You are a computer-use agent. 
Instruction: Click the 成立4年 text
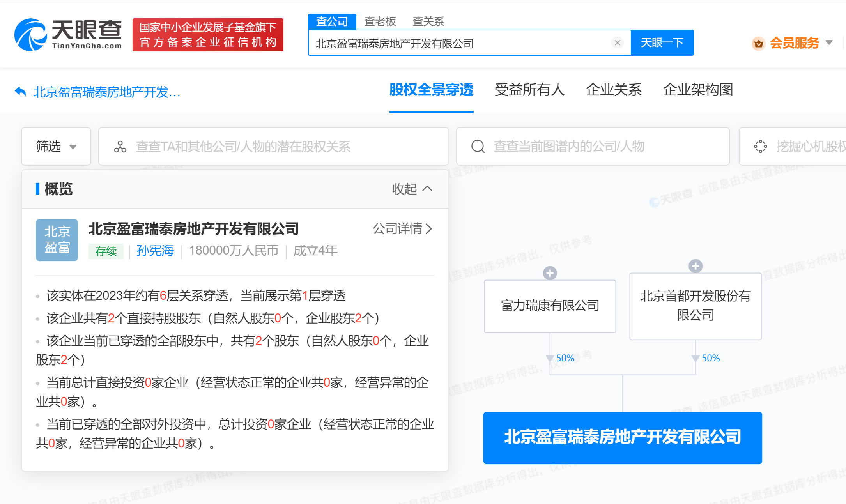[x=315, y=251]
